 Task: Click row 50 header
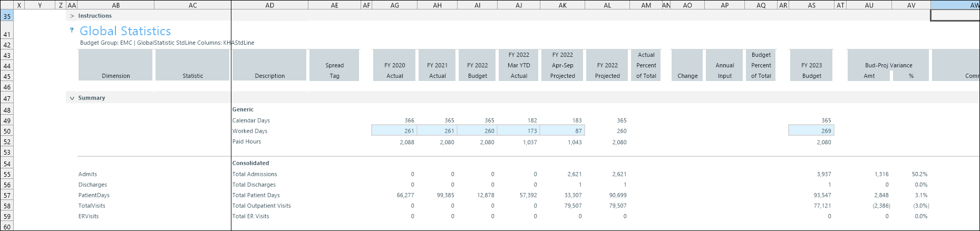7,132
